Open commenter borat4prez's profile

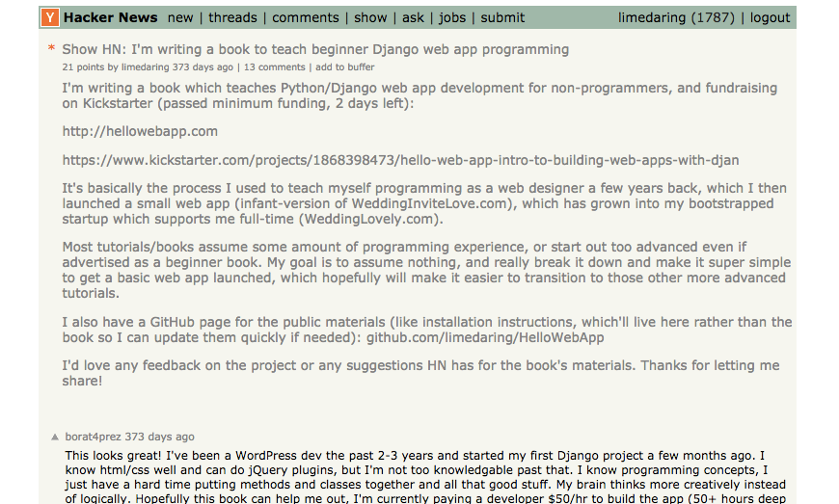tap(94, 437)
